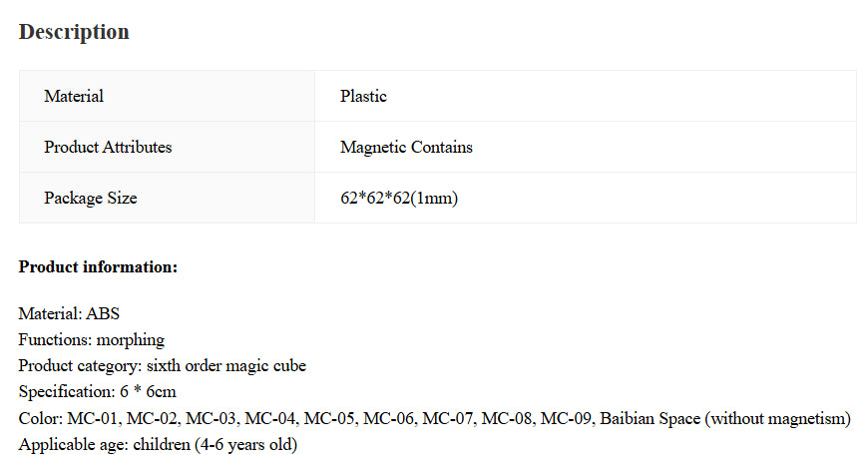Viewport: 868px width, 470px height.
Task: Click the MC-01 color code
Action: tap(93, 418)
